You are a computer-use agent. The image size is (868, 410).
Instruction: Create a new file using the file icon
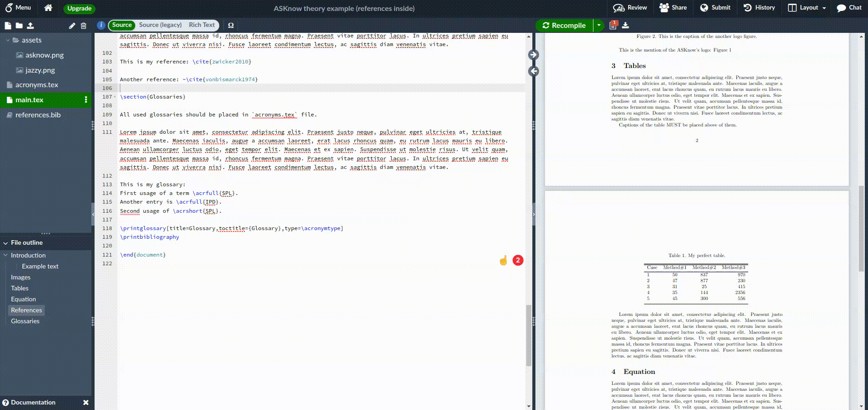coord(8,26)
